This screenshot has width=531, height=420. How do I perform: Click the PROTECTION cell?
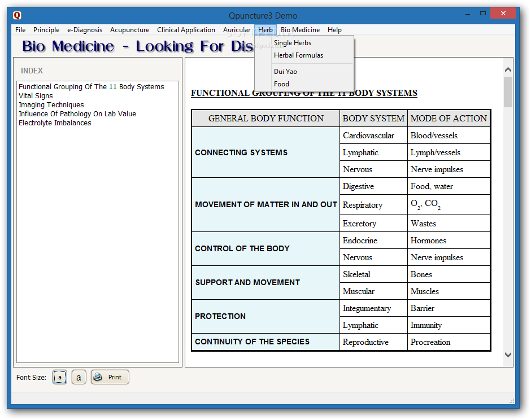click(265, 316)
